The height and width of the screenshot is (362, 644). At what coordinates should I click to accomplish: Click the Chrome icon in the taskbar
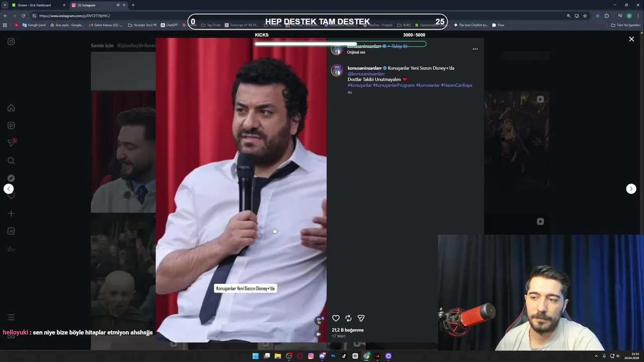pos(366,356)
